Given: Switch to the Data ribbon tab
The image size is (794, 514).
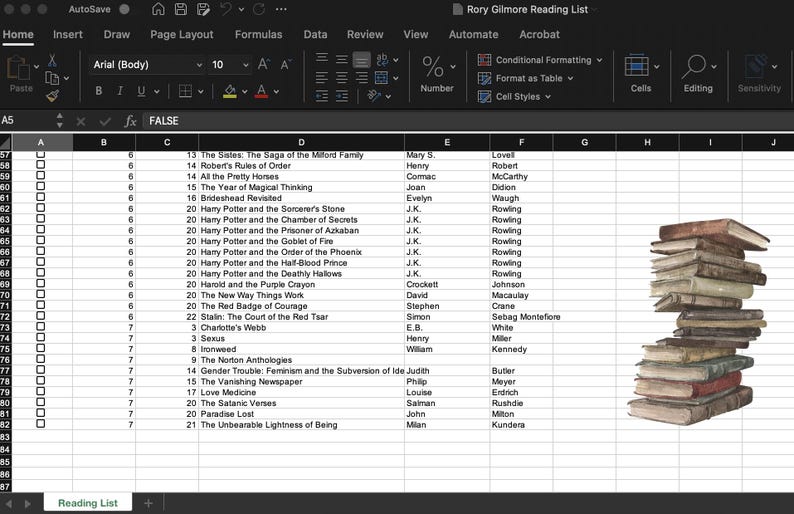Looking at the screenshot, I should [x=315, y=34].
